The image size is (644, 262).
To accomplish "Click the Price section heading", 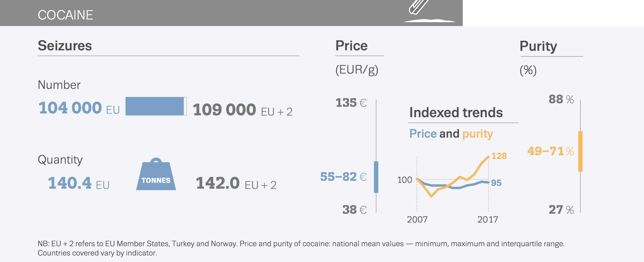I will pos(351,46).
